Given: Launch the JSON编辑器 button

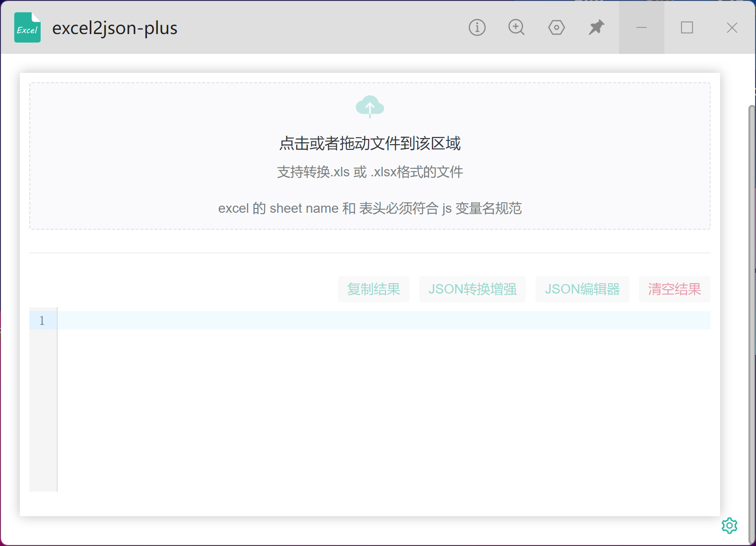Looking at the screenshot, I should [x=582, y=289].
